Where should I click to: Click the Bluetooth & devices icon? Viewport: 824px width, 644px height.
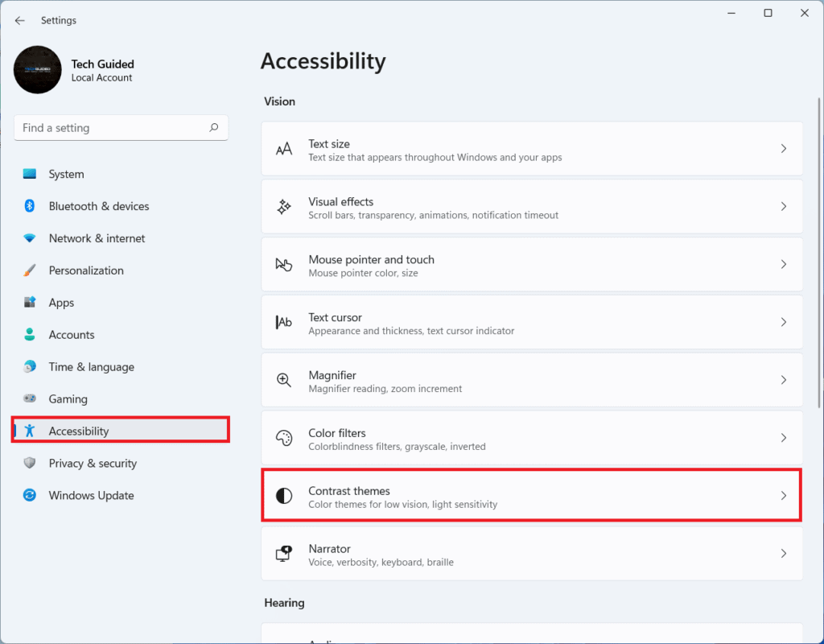[30, 206]
